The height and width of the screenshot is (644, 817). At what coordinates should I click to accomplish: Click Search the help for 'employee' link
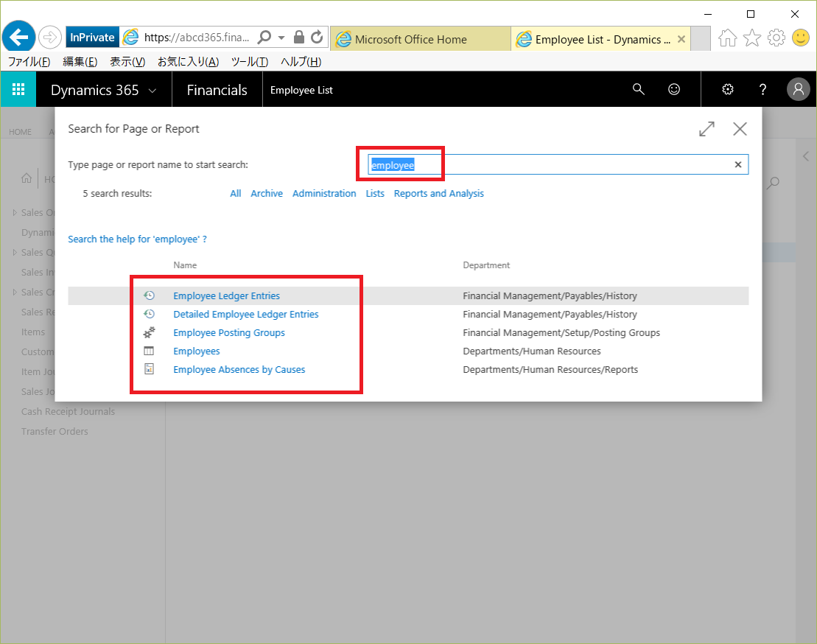138,239
